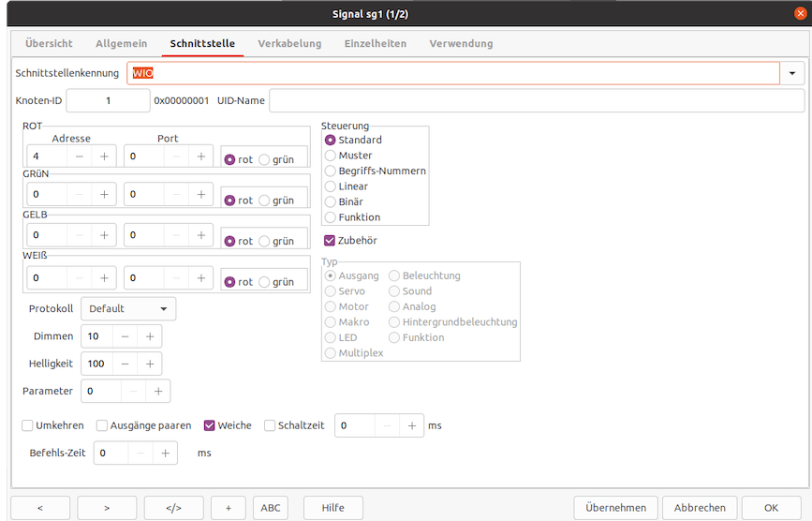
Task: Click the plus button next to ROT Adresse
Action: [x=104, y=156]
